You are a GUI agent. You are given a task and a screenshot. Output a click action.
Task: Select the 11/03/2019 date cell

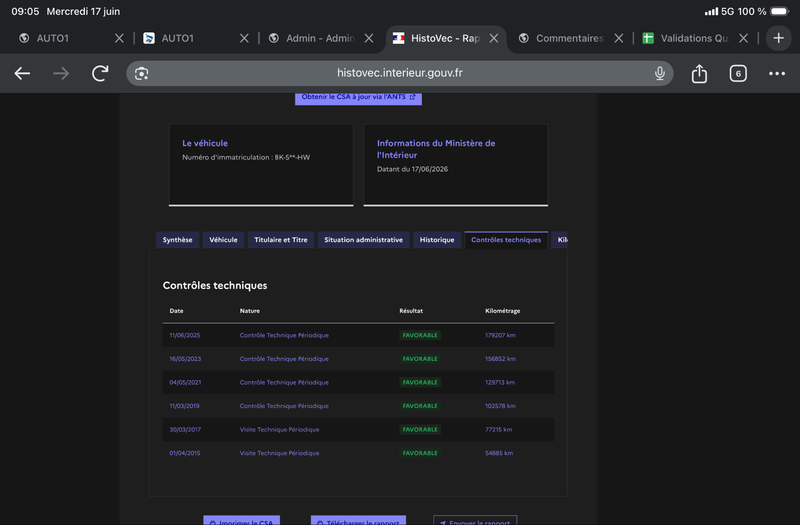[184, 406]
